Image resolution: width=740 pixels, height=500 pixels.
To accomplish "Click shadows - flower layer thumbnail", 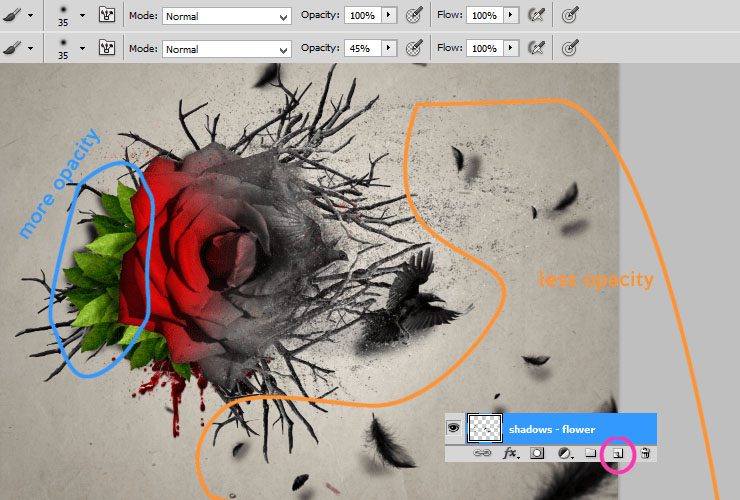I will 484,428.
